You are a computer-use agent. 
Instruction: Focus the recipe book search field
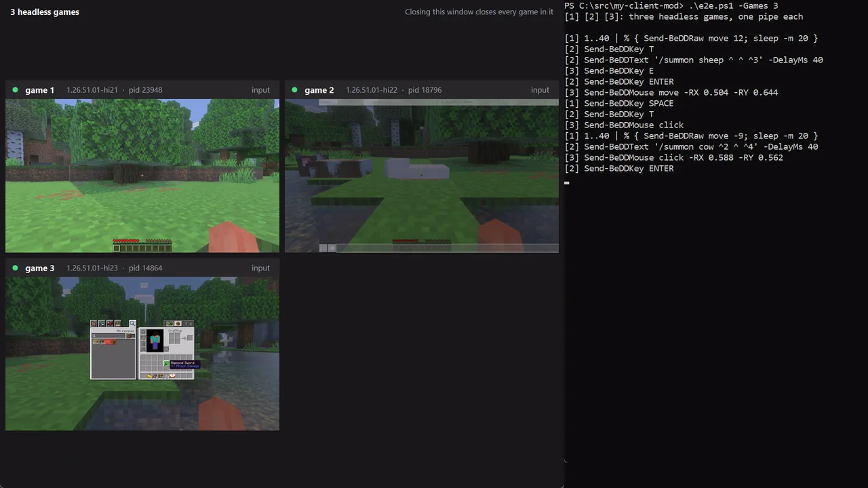[x=110, y=335]
